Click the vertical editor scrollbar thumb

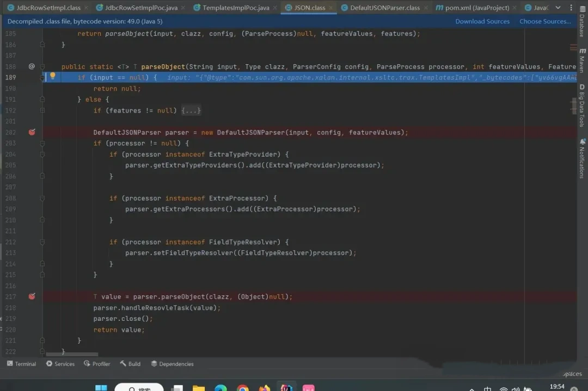(574, 105)
